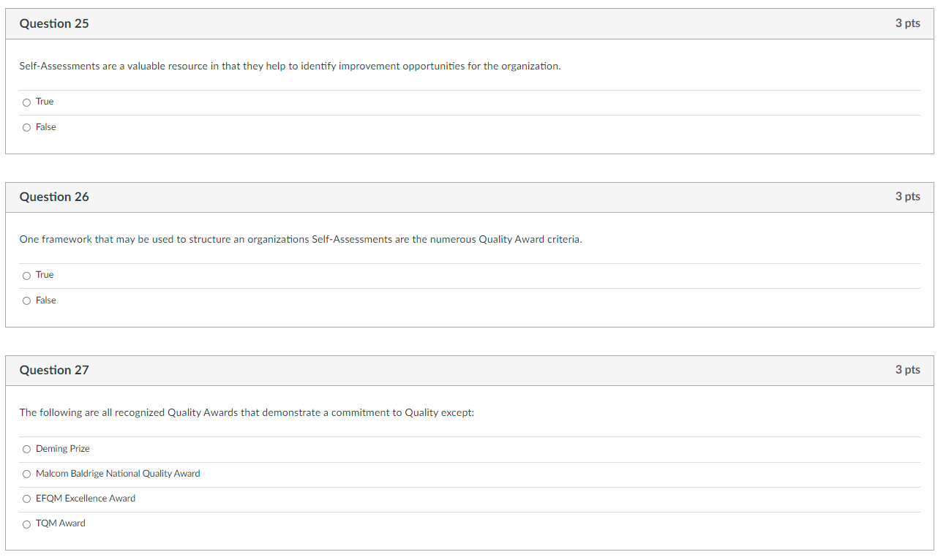Click the Self-Assessments question text
This screenshot has width=946, height=560.
pyautogui.click(x=290, y=66)
